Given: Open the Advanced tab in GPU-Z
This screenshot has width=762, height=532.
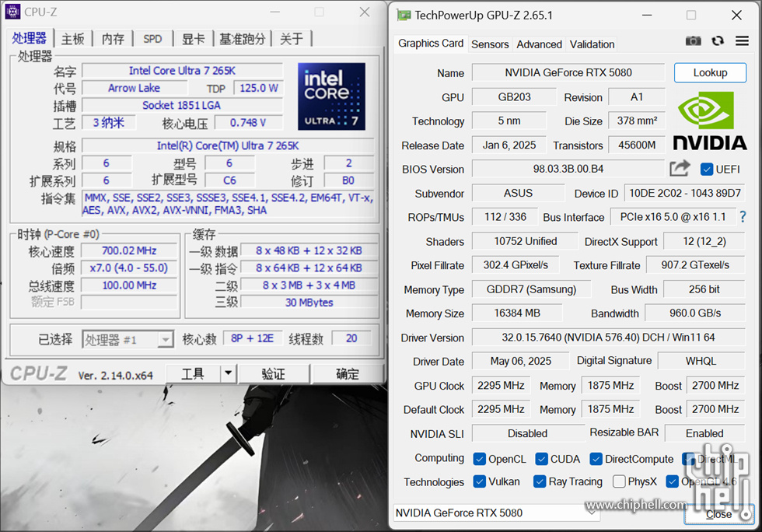Looking at the screenshot, I should [539, 44].
